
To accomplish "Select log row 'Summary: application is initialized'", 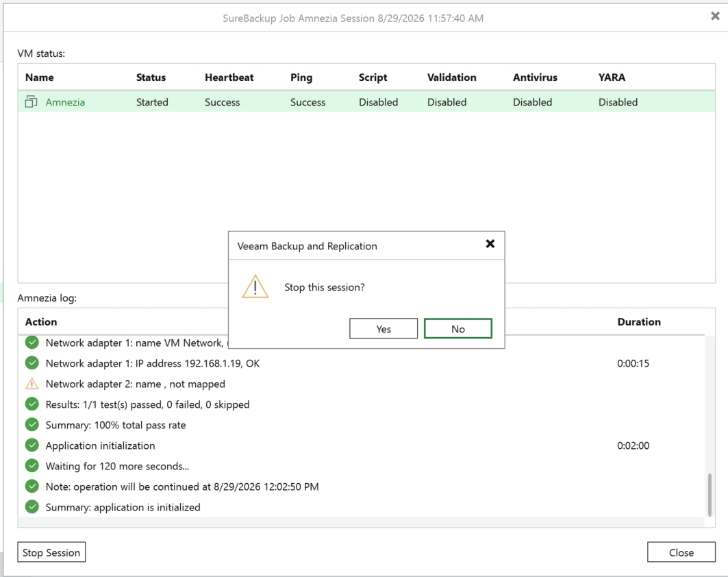I will 361,507.
